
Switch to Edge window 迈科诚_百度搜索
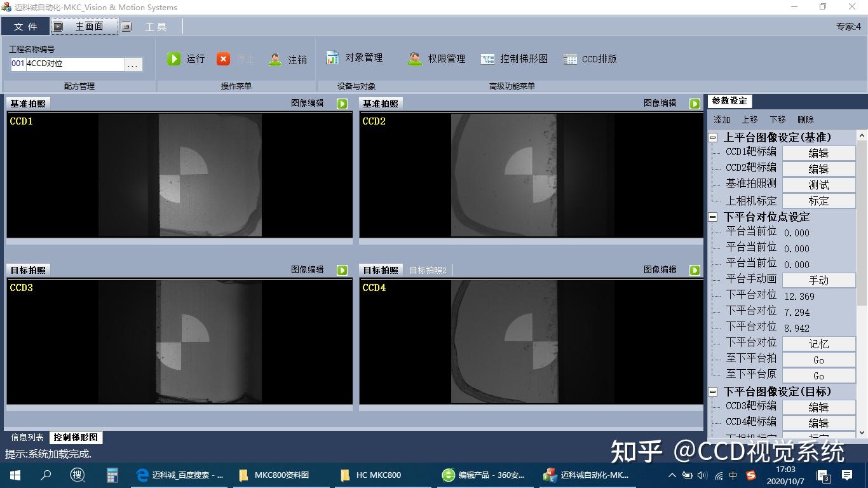(180, 475)
